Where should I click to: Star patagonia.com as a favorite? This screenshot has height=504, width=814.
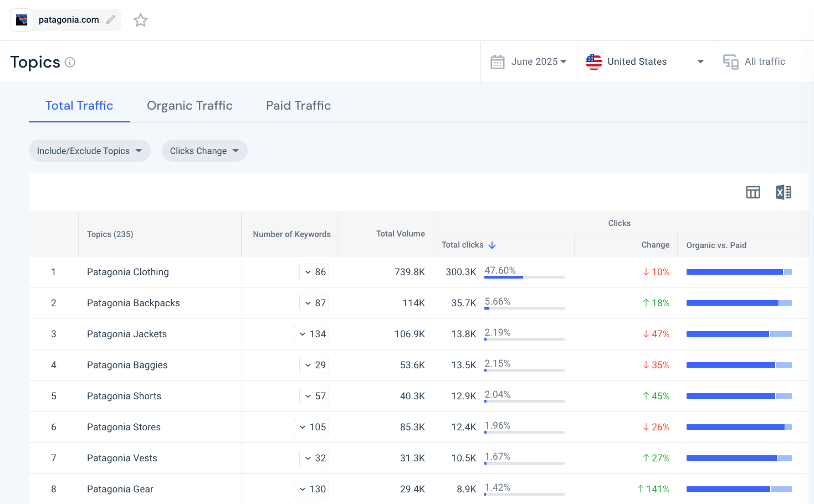coord(141,20)
